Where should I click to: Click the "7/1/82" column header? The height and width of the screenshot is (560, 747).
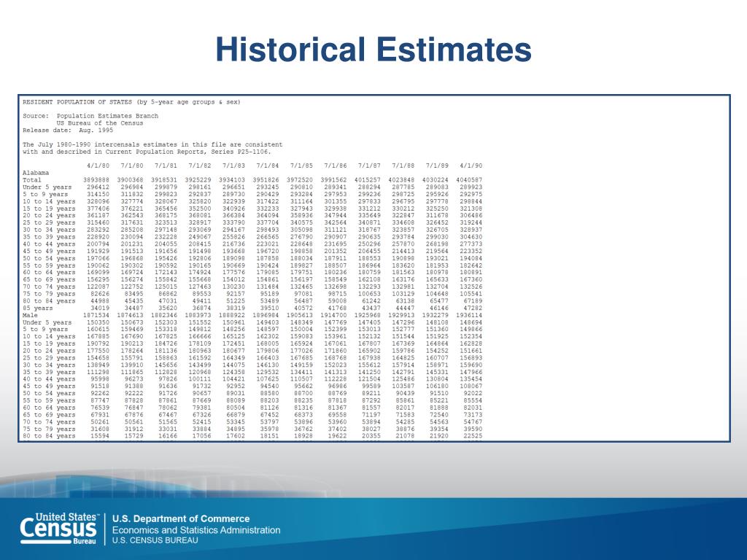pyautogui.click(x=200, y=166)
